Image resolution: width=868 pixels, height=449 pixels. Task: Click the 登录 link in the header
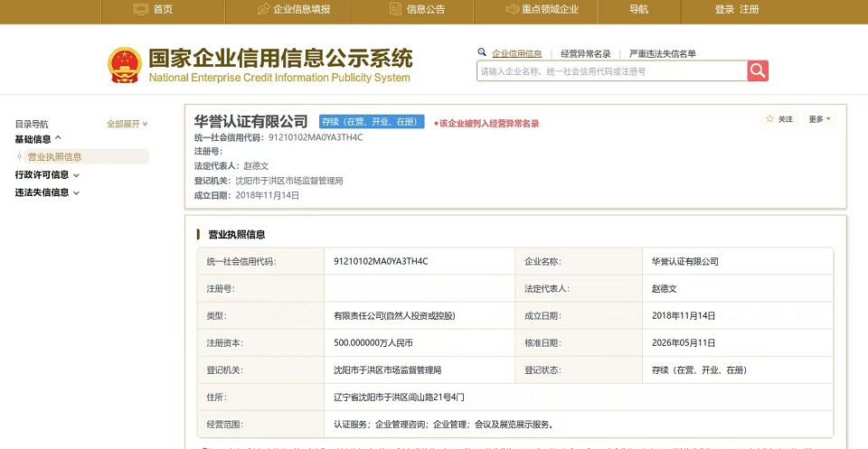coord(724,9)
